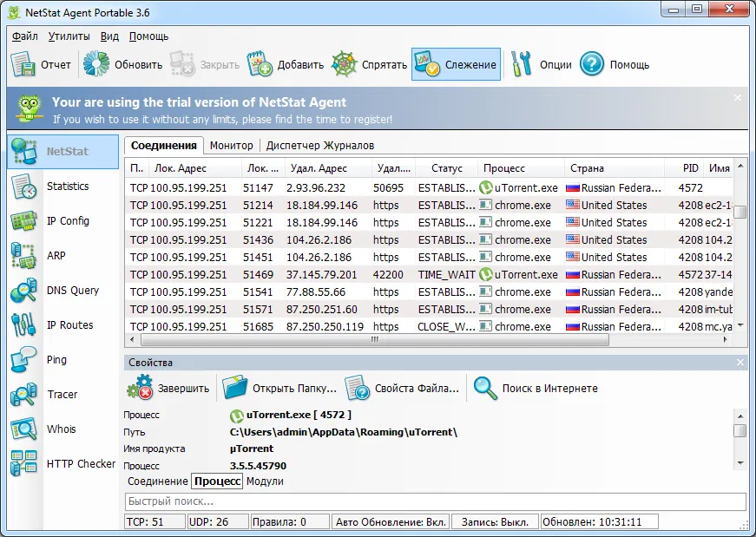Switch to Диспетчер Журналов tab
Viewport: 756px width, 537px height.
(320, 146)
